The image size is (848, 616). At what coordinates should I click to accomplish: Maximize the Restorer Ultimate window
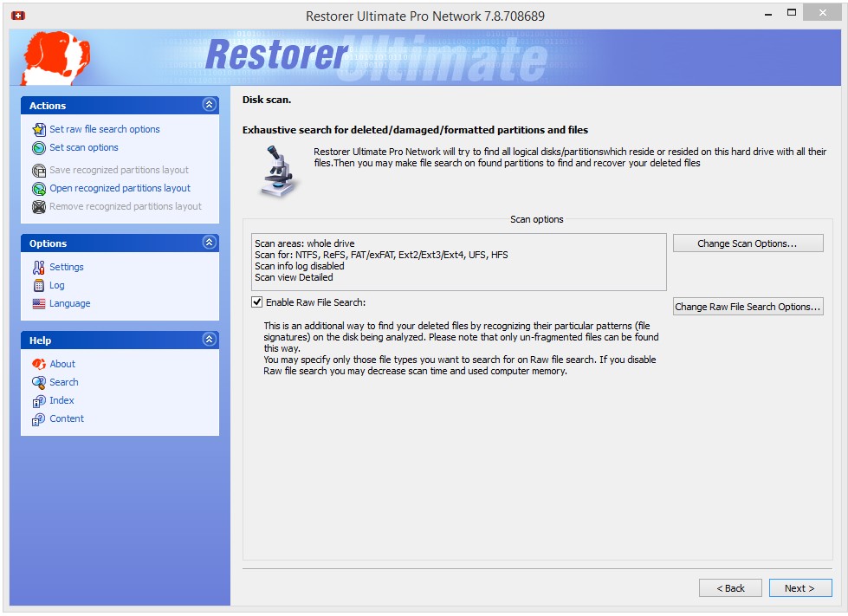coord(791,12)
